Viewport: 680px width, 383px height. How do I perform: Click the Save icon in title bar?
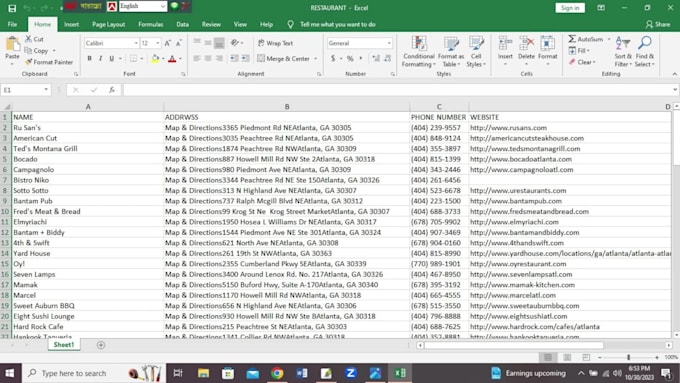coord(12,8)
